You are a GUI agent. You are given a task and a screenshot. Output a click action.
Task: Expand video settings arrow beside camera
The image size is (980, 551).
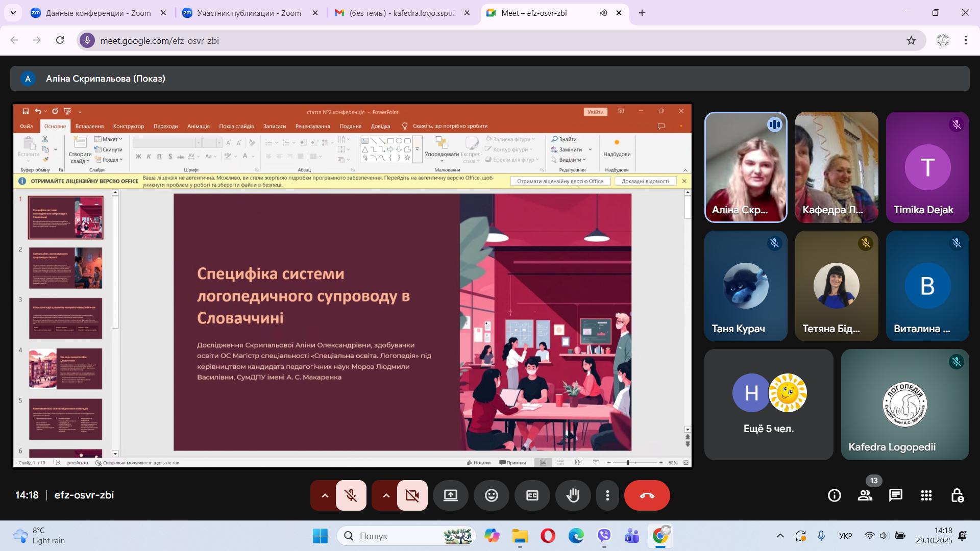coord(386,495)
